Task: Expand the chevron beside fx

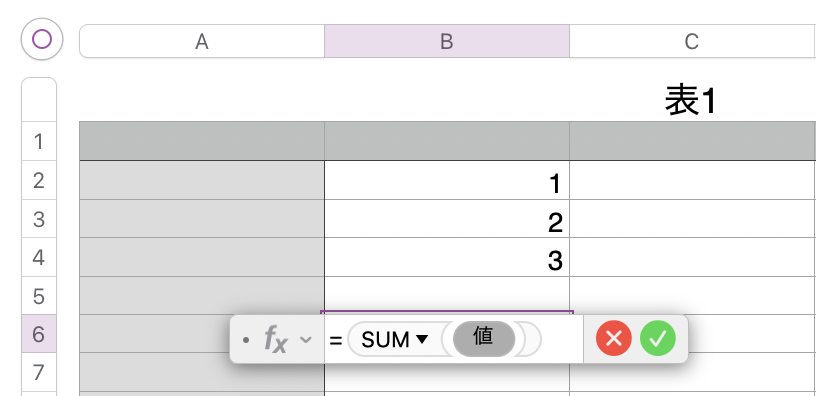Action: pos(306,340)
